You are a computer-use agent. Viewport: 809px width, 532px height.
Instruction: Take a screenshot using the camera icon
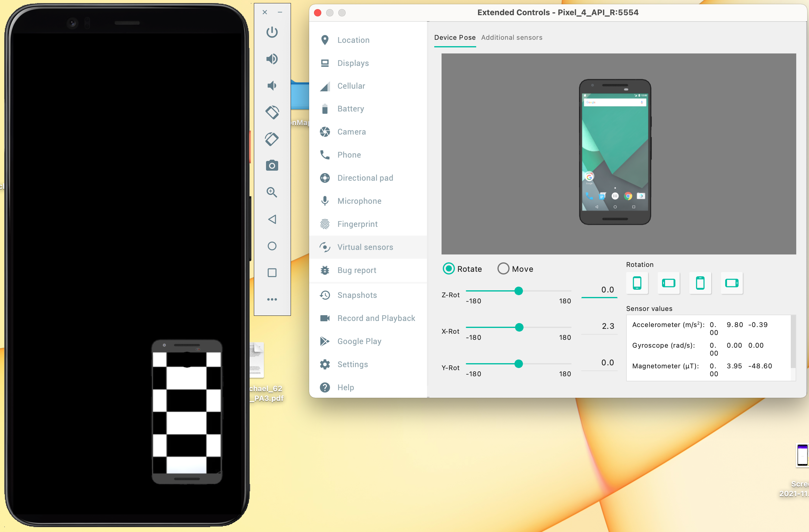(271, 165)
